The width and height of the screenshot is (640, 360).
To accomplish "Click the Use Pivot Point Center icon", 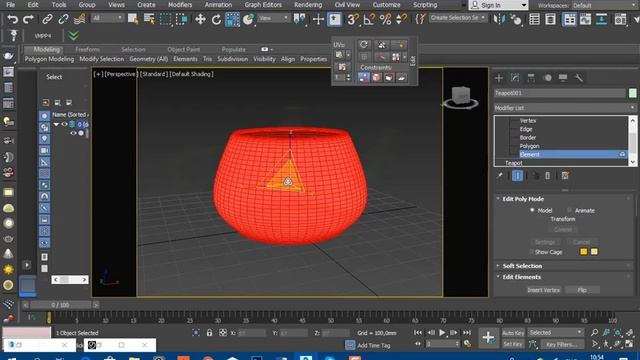I will [300, 19].
